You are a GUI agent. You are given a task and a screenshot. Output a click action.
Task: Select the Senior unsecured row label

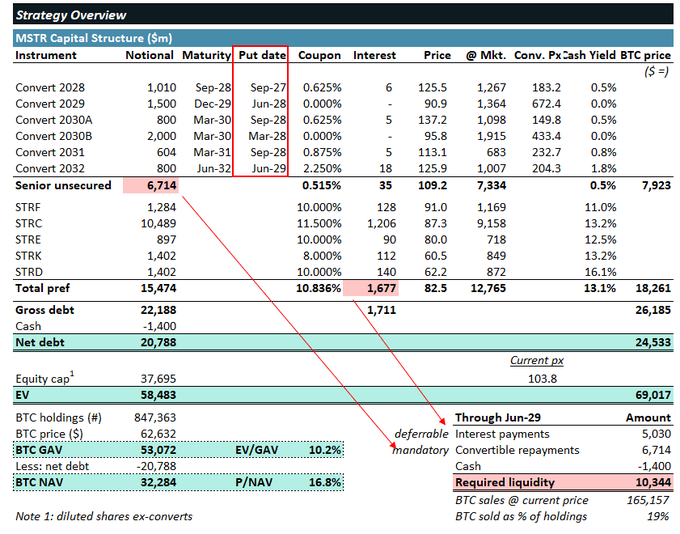pos(63,185)
